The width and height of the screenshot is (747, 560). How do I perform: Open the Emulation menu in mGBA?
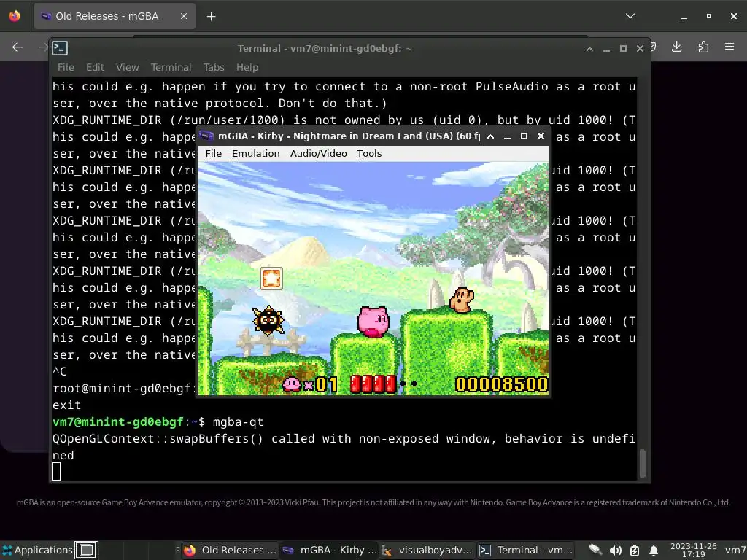(255, 153)
